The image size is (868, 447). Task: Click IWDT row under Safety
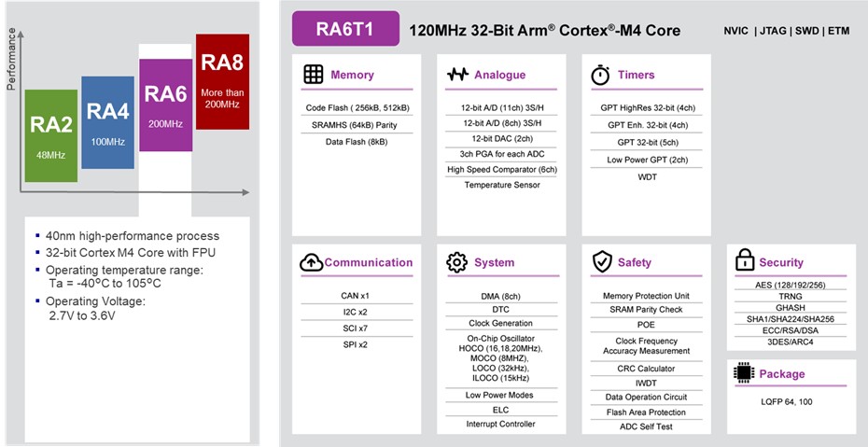(x=647, y=383)
